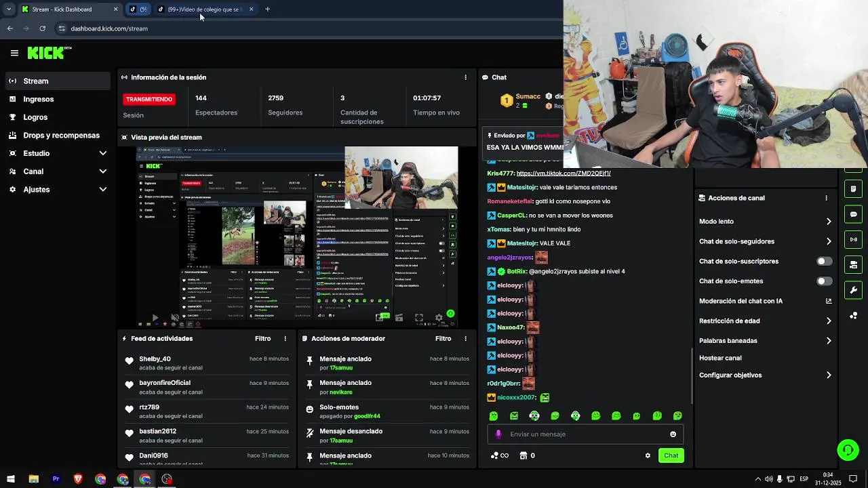This screenshot has width=868, height=488.
Task: Open the chat bubble panel in right sidebar
Action: click(853, 214)
